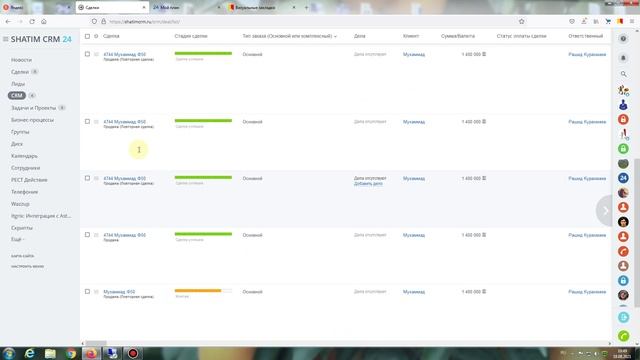This screenshot has width=640, height=360.
Task: Open deal link subtitled only Продажа
Action: [124, 235]
